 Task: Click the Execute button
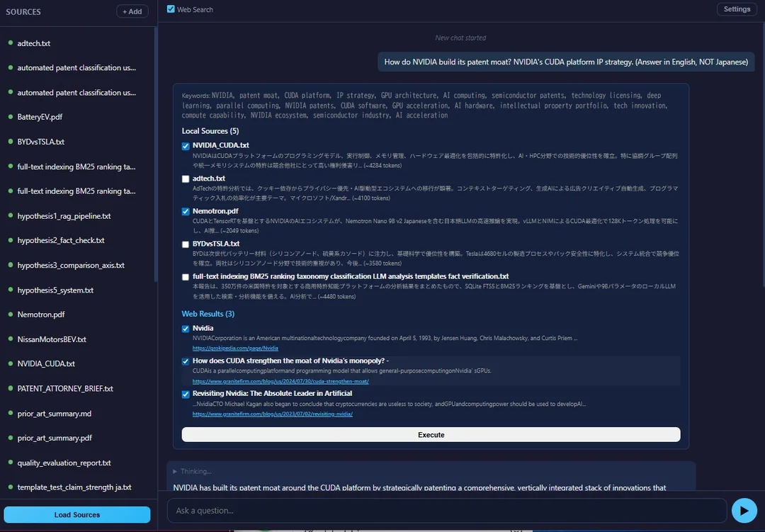(x=431, y=434)
